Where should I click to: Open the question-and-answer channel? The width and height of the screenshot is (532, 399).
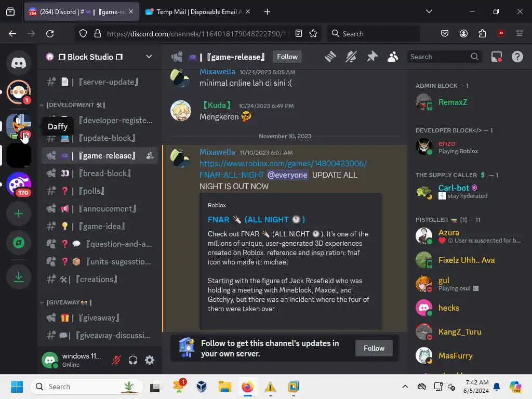100,244
